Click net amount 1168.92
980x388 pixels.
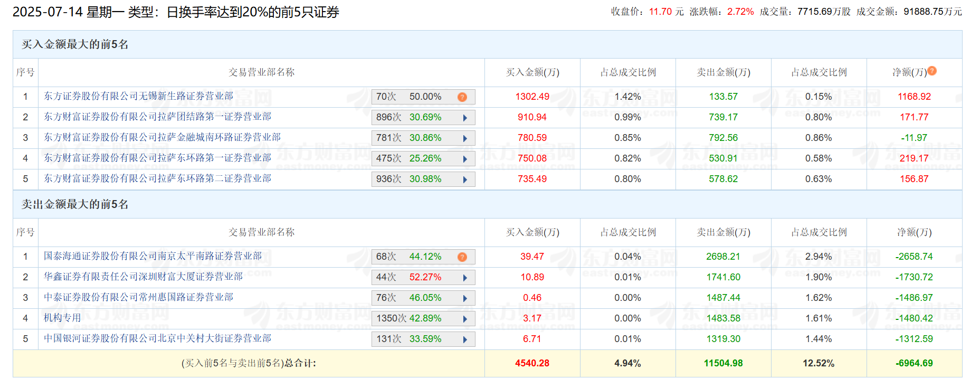(x=914, y=97)
